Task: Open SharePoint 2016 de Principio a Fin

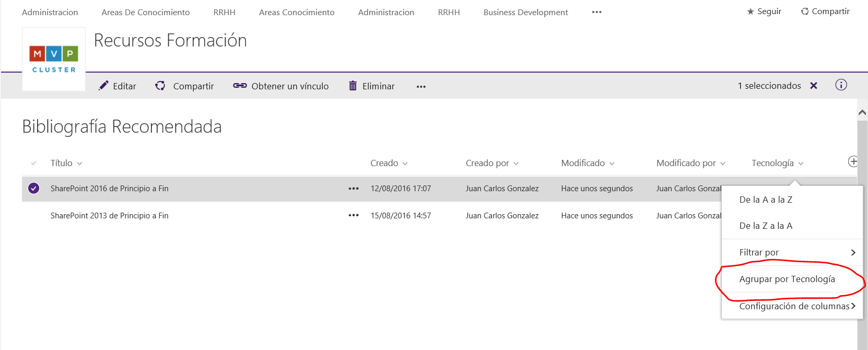Action: tap(110, 189)
